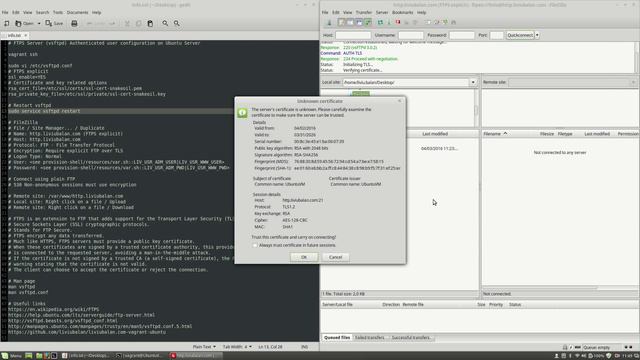
Task: Click the Username input field
Action: coord(411,36)
